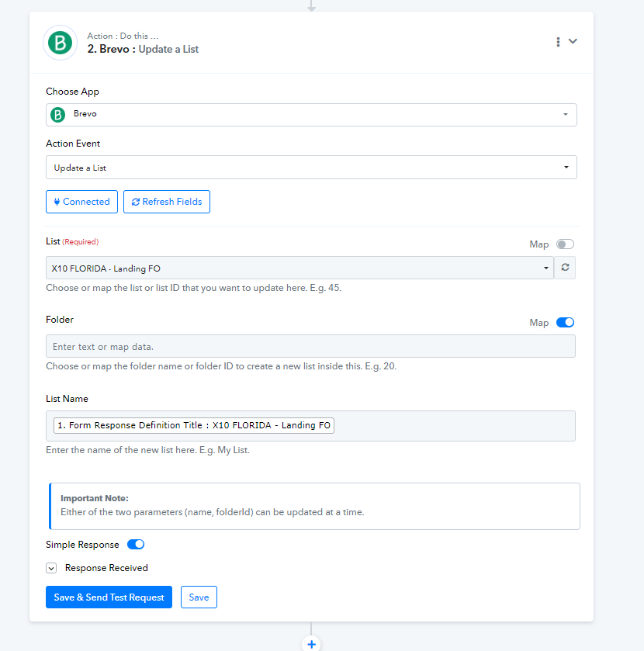This screenshot has height=651, width=644.
Task: Click the help text mentioning list ID E.g. 45
Action: pyautogui.click(x=193, y=288)
